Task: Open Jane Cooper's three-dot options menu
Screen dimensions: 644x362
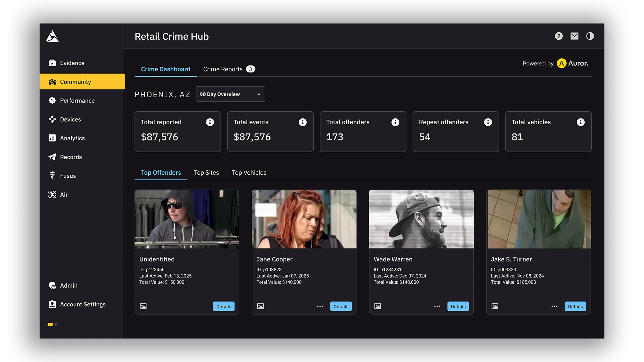Action: tap(320, 306)
